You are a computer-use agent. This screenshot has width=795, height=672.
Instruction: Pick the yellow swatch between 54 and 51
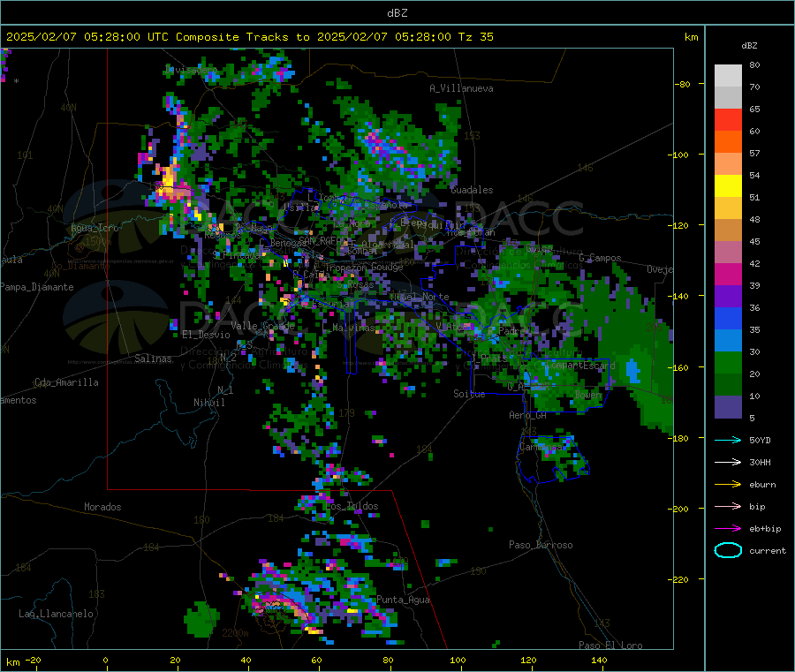(728, 186)
